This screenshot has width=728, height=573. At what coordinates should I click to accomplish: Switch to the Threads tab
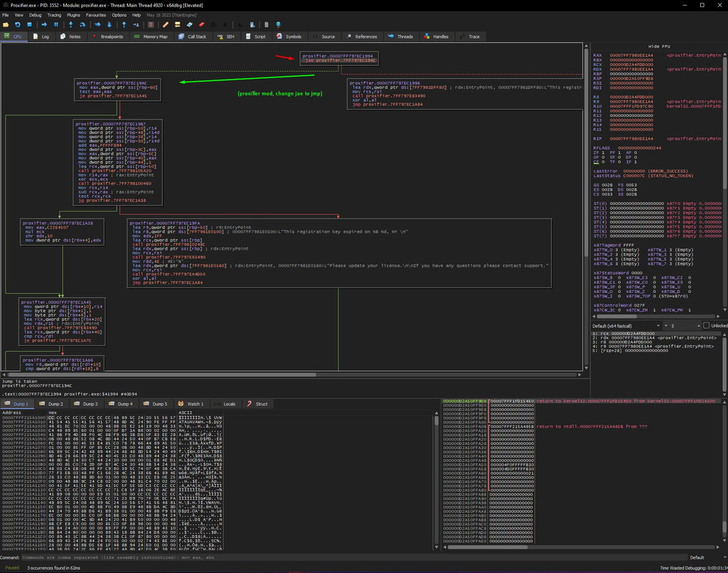point(401,37)
